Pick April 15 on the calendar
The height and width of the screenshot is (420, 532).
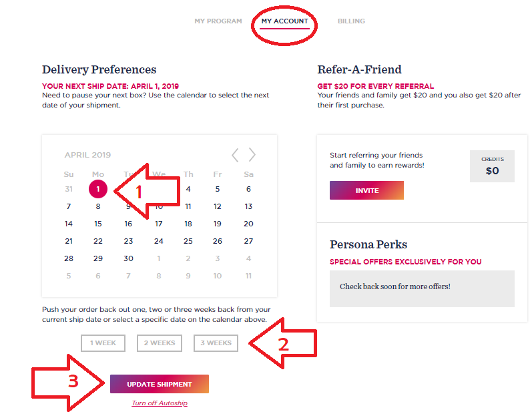point(98,224)
